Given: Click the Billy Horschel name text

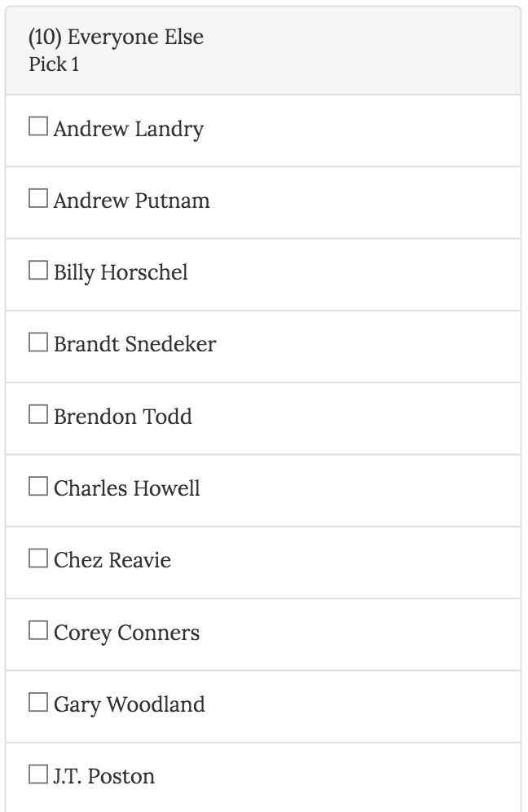Looking at the screenshot, I should tap(121, 272).
